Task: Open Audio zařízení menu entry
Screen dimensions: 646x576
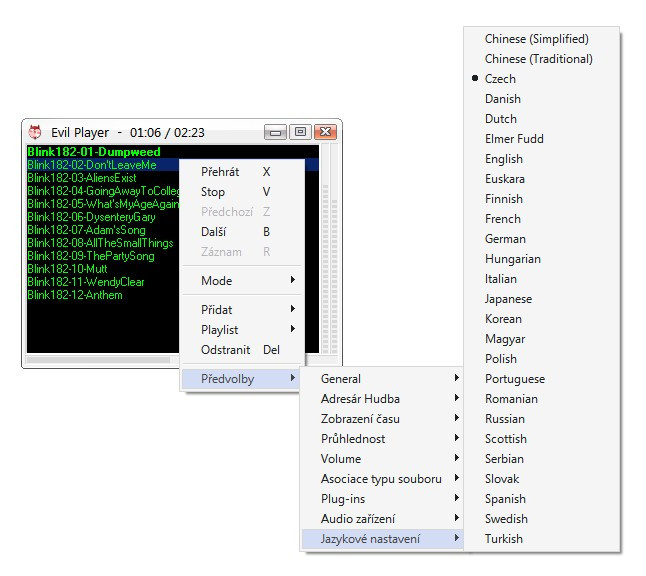Action: coord(383,519)
